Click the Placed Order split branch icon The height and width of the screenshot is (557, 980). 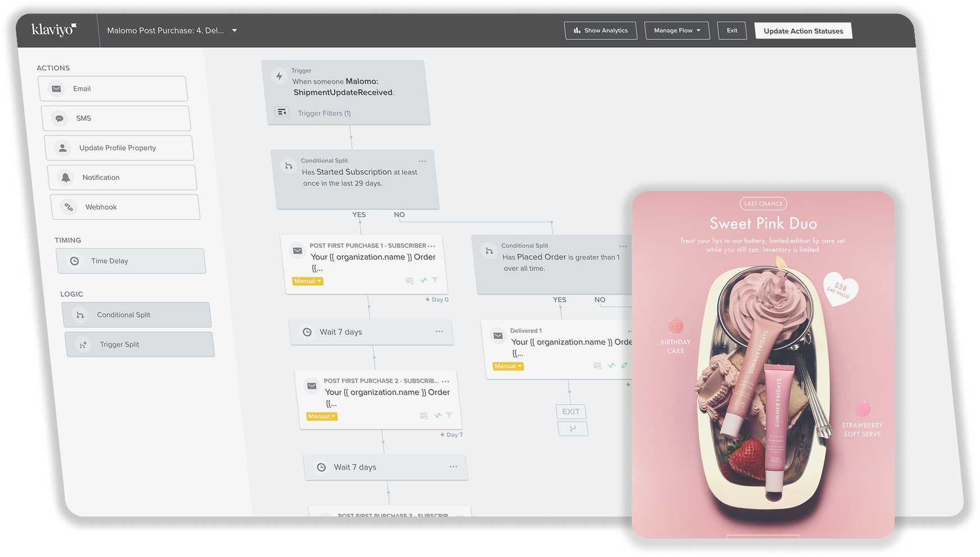[489, 251]
